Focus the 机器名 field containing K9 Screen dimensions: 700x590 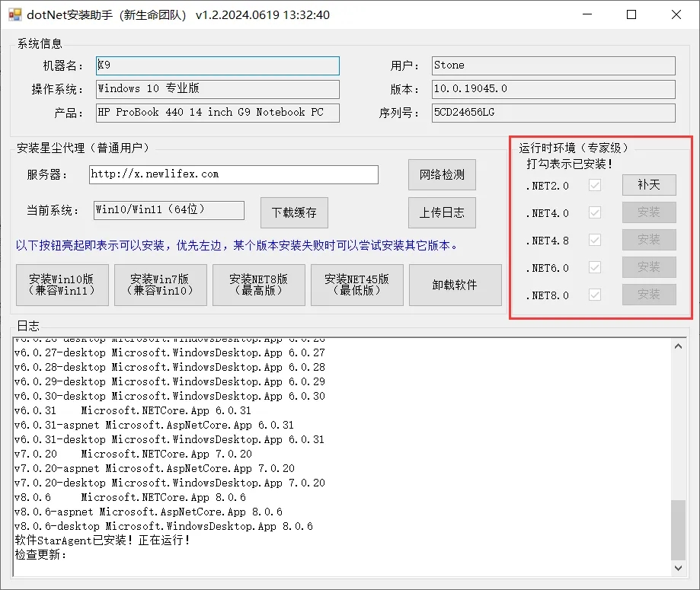(218, 65)
